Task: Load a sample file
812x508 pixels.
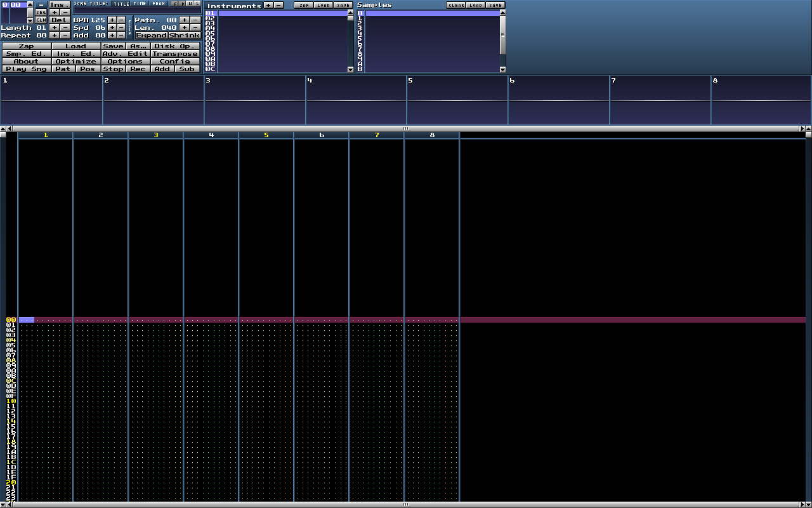Action: tap(476, 5)
